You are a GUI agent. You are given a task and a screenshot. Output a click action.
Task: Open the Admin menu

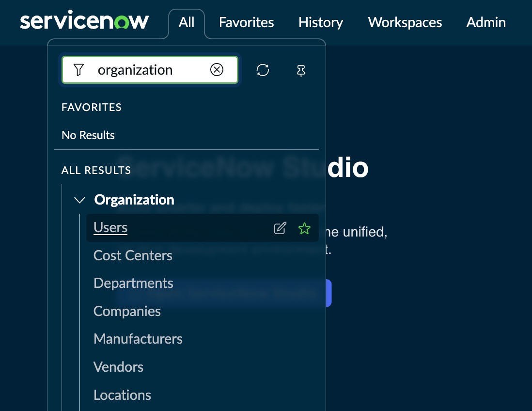coord(486,22)
